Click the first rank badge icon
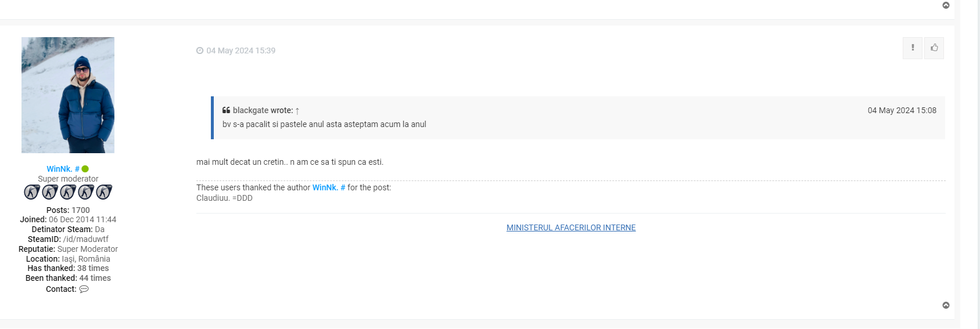Viewport: 980px width, 329px height. point(32,191)
